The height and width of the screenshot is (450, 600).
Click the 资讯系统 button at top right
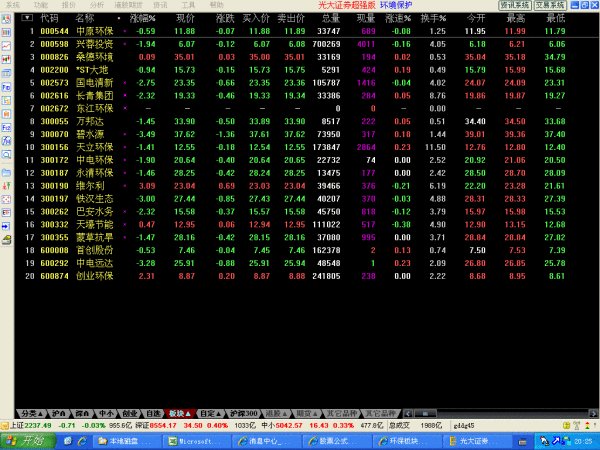click(x=515, y=5)
